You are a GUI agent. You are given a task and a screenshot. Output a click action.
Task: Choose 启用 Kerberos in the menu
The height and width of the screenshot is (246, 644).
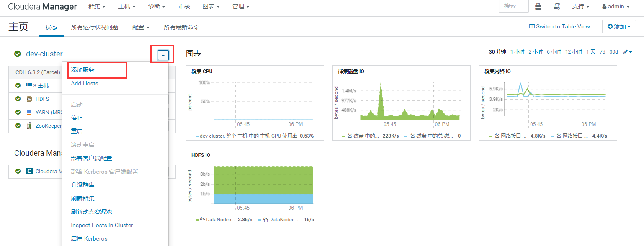[89, 238]
